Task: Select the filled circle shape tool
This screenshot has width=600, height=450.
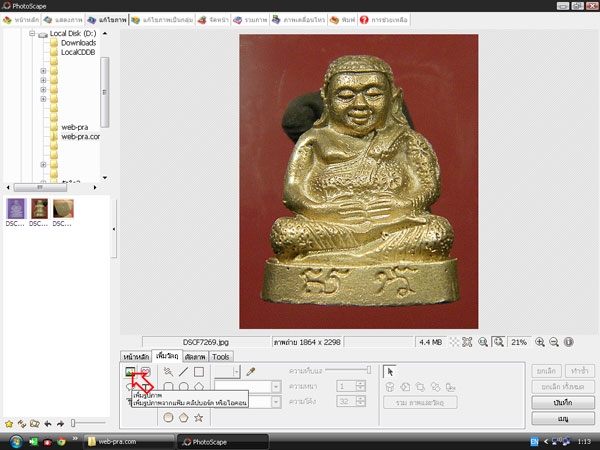Action: click(168, 417)
